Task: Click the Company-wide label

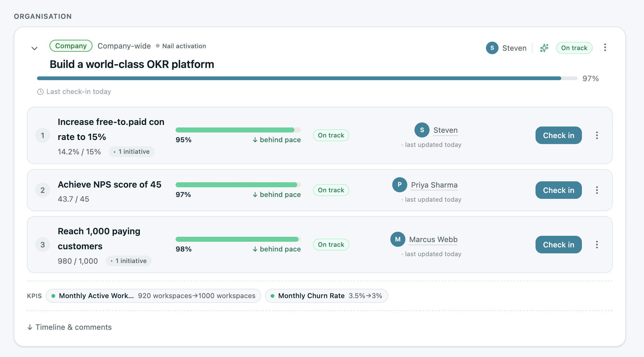Action: (124, 46)
